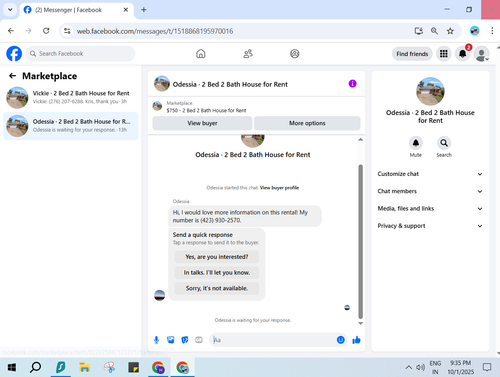
Task: Bookmark this page with star icon
Action: pyautogui.click(x=450, y=31)
